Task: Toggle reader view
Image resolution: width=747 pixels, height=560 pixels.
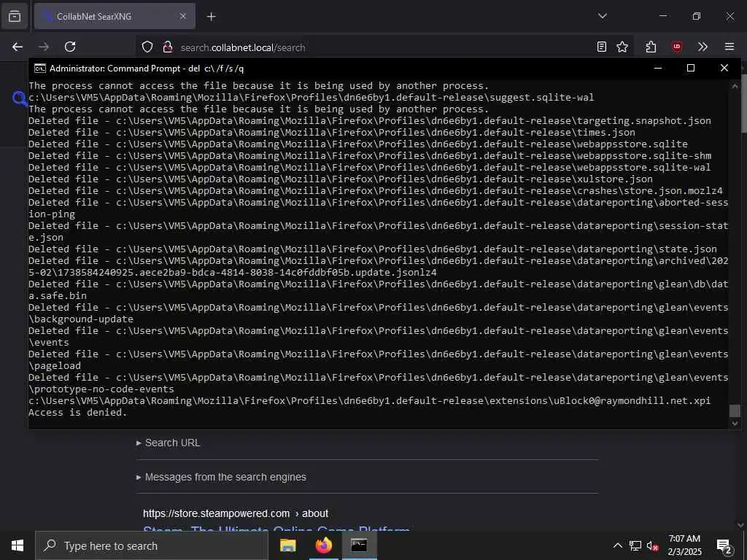Action: (602, 47)
